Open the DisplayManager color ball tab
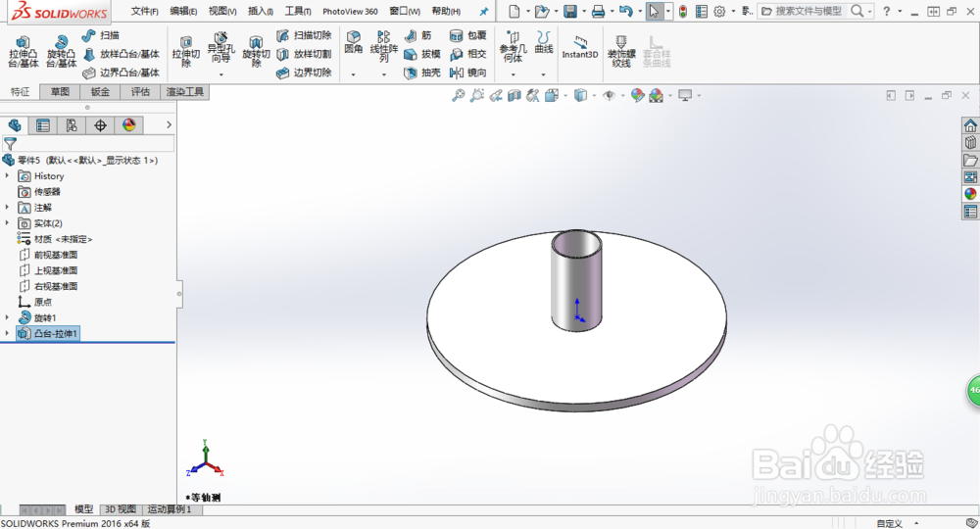980x529 pixels. [128, 125]
